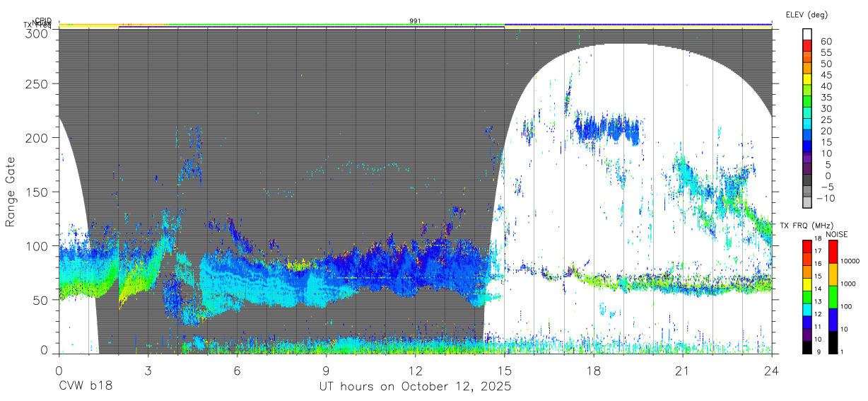Image resolution: width=868 pixels, height=401 pixels.
Task: Click the white top segment of elevation colorbar
Action: tap(808, 35)
